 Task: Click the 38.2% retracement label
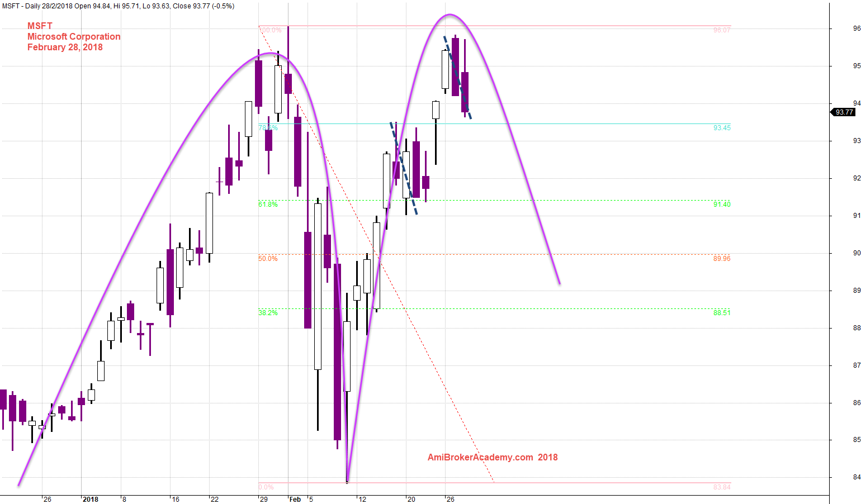[x=268, y=313]
